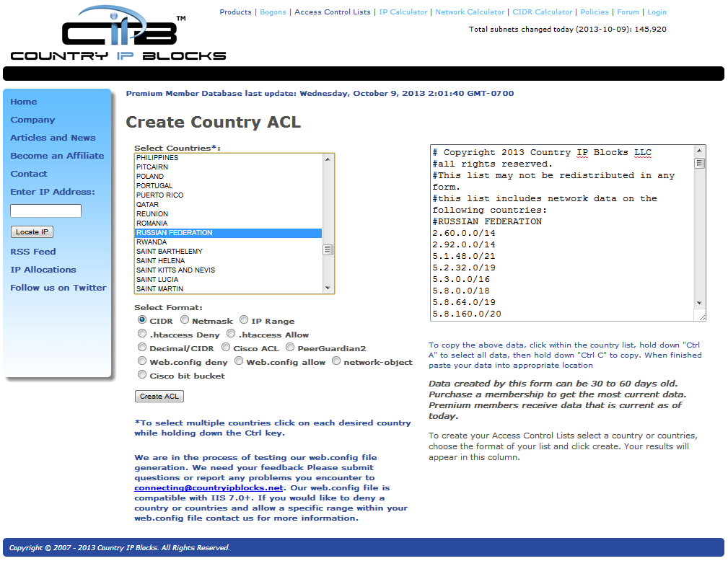Visit the Forum link
Image resolution: width=728 pixels, height=561 pixels.
point(628,12)
